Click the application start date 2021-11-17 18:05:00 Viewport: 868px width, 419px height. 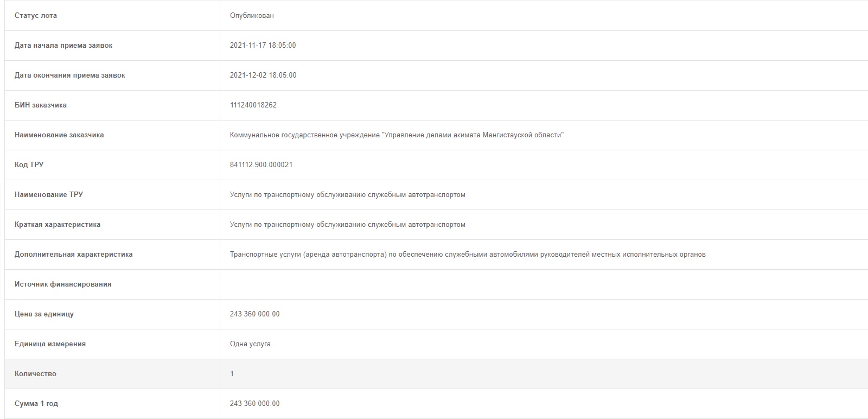(x=263, y=46)
